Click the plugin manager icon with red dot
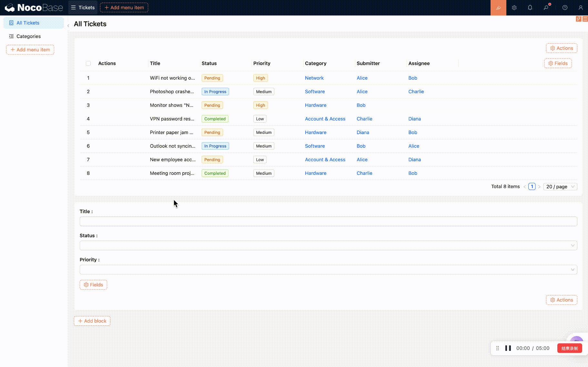 546,8
